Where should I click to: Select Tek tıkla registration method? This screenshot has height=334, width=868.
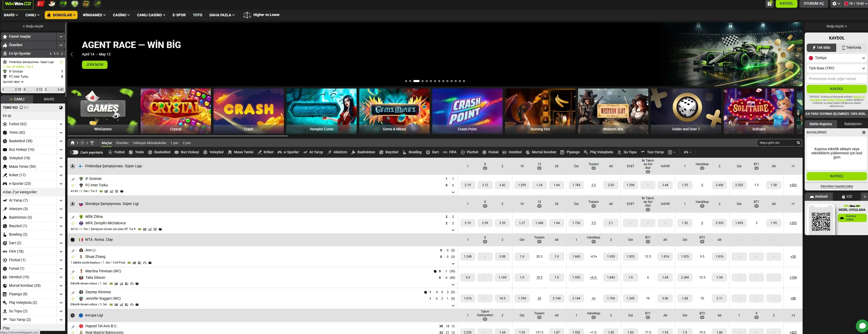click(x=821, y=48)
